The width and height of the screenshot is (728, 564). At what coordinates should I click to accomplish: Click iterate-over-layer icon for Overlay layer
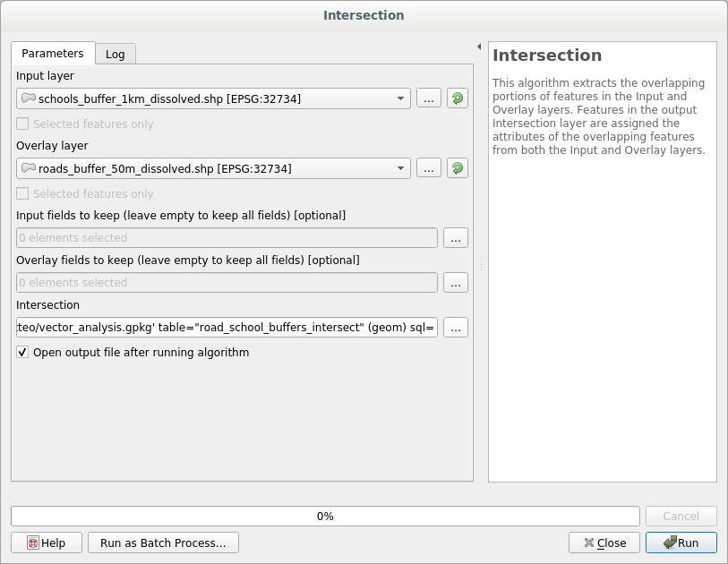[458, 168]
